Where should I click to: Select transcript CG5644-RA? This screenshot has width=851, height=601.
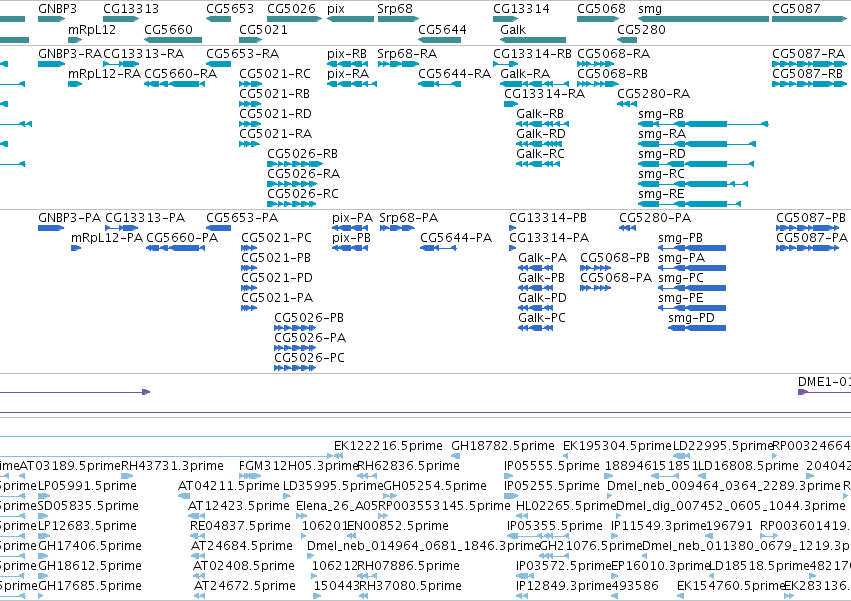click(455, 74)
